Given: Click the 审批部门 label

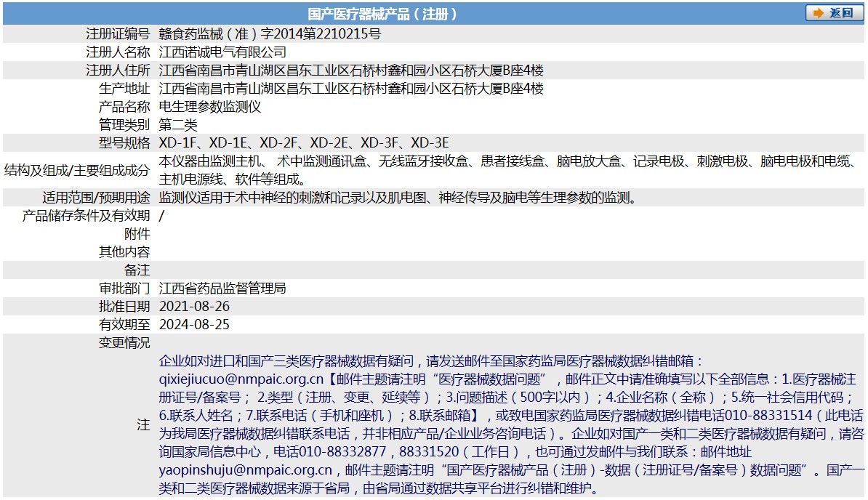Looking at the screenshot, I should (x=124, y=289).
